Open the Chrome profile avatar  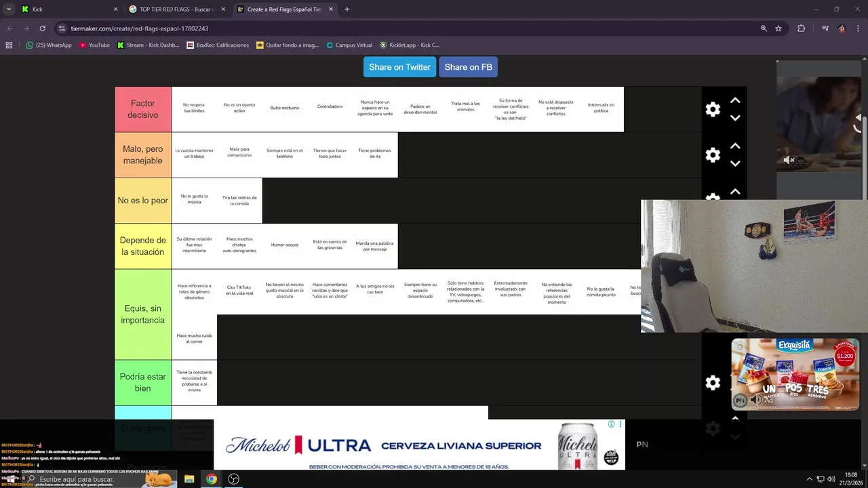click(x=842, y=28)
